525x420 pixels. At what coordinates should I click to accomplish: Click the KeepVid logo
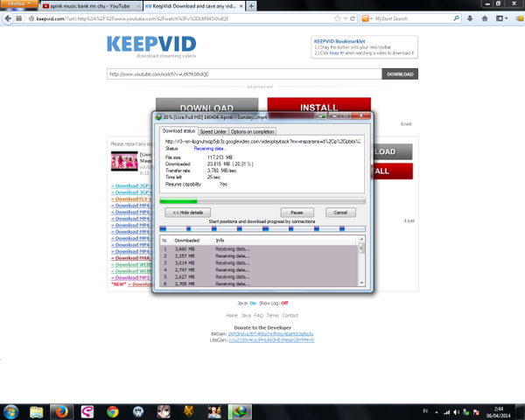tap(151, 45)
